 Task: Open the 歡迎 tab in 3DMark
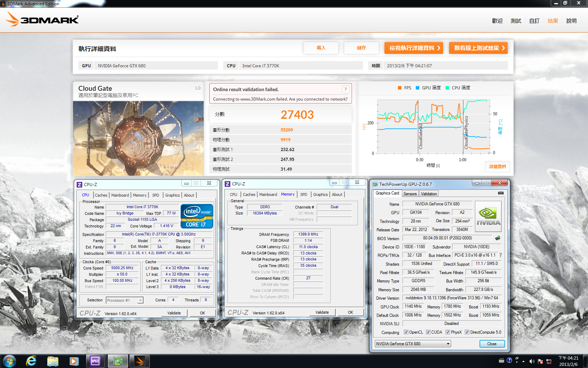click(497, 21)
